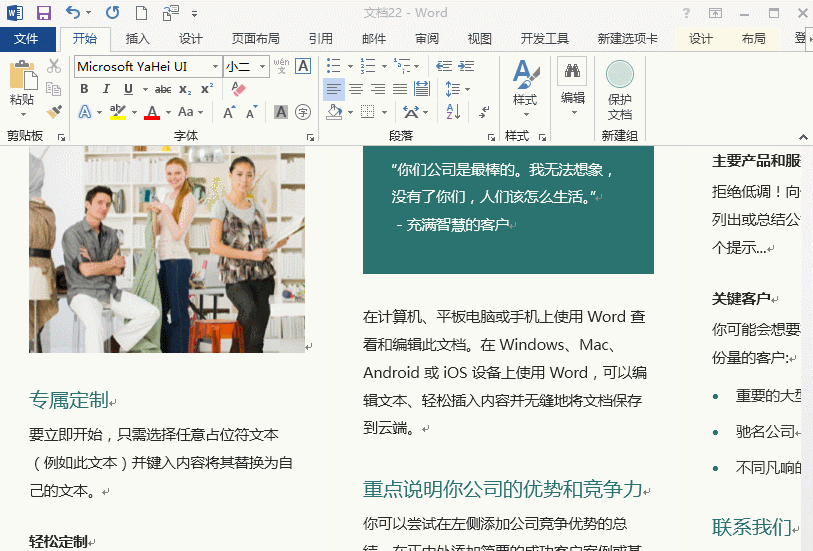Toggle character shading (gray A)
Screen dimensions: 813x551
coord(281,112)
